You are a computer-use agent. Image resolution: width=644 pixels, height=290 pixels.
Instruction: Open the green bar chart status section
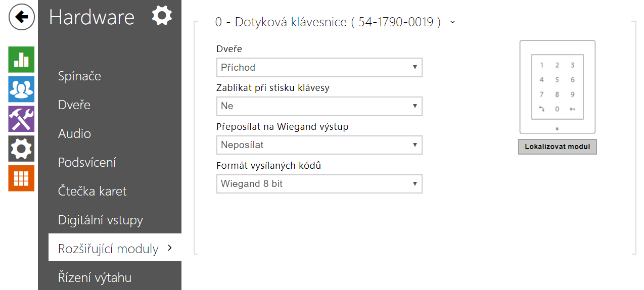(21, 60)
